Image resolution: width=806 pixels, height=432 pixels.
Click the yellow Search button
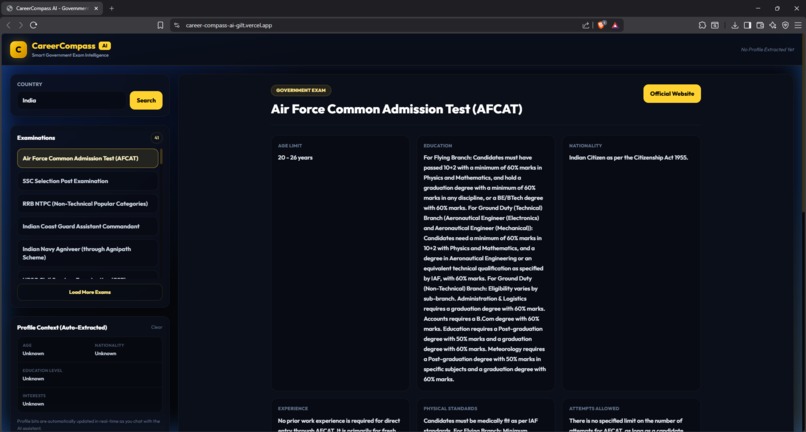146,100
